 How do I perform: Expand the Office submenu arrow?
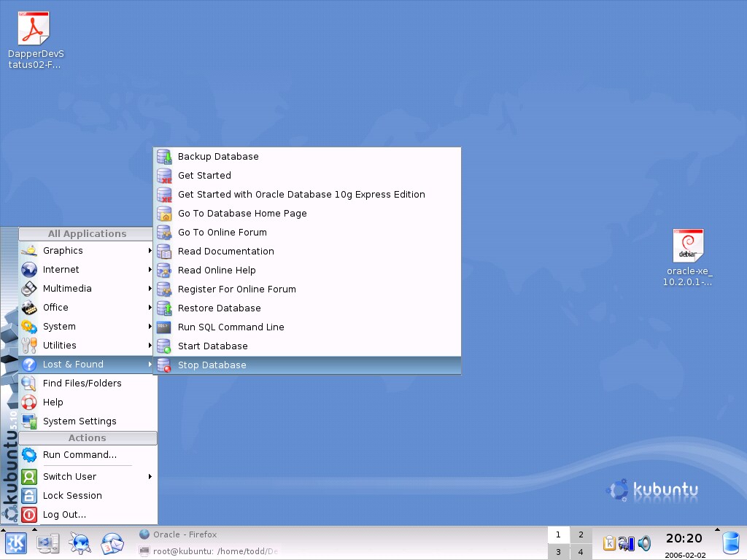[150, 308]
